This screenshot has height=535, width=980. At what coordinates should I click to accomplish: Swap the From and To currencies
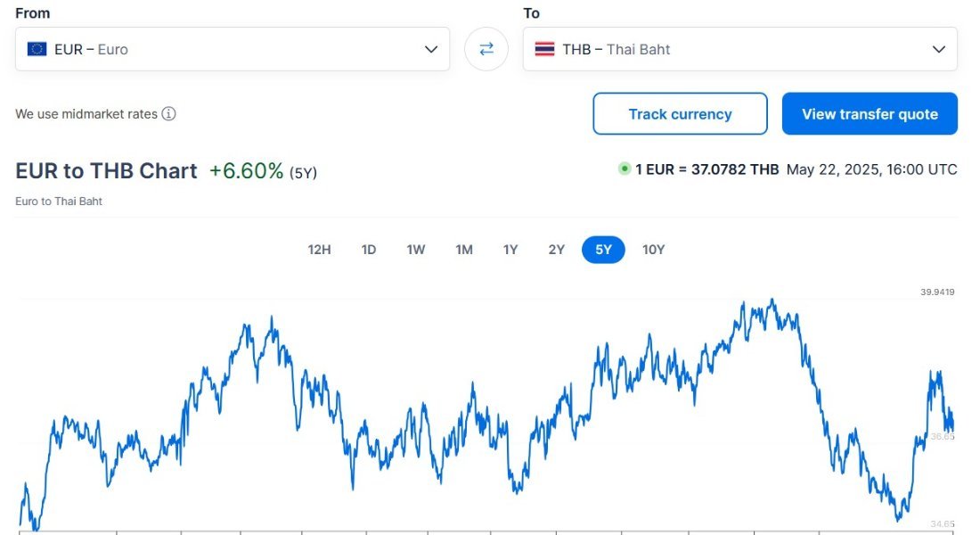click(x=486, y=49)
